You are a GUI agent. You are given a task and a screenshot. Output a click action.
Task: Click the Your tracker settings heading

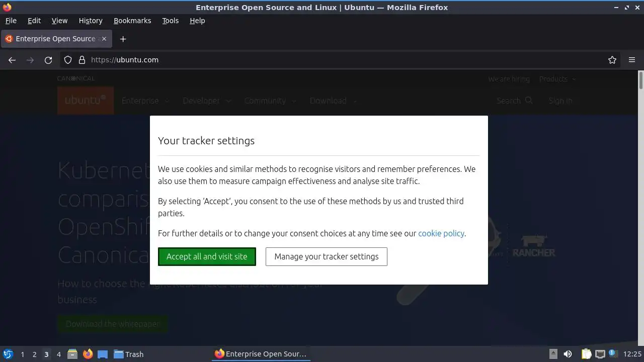click(x=206, y=141)
